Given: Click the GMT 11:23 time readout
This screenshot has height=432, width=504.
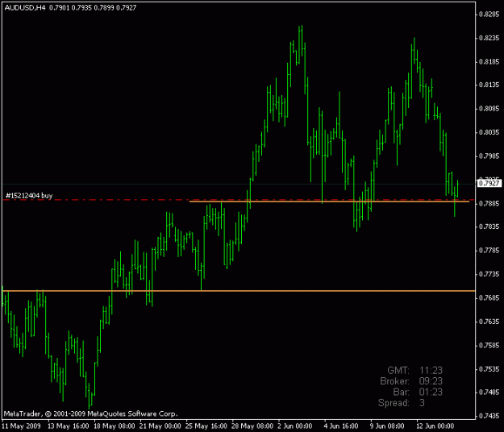Looking at the screenshot, I should point(414,370).
